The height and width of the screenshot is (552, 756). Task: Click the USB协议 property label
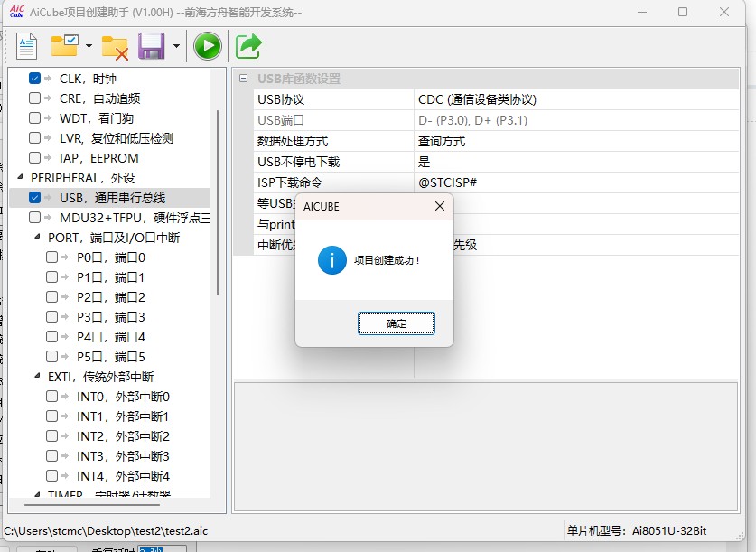[281, 99]
